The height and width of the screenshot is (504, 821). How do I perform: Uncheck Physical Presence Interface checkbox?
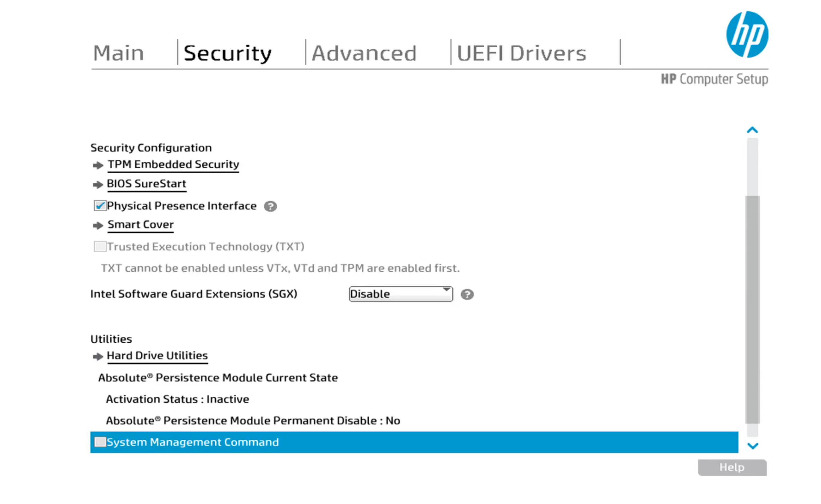[100, 206]
